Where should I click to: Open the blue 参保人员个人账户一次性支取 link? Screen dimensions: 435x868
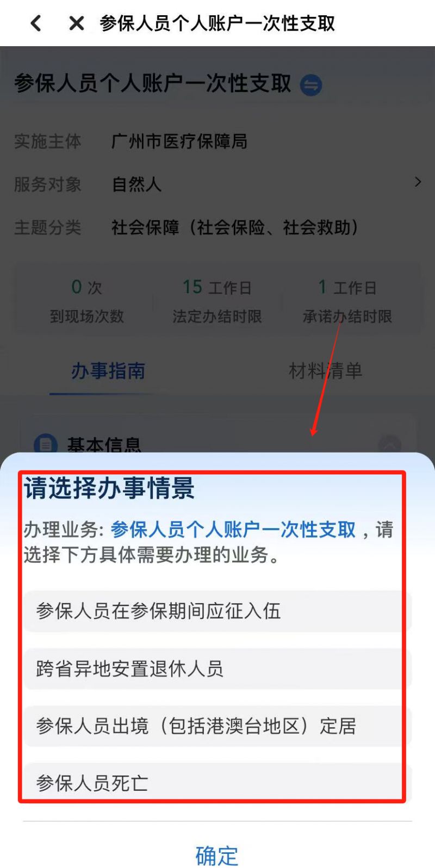[233, 530]
